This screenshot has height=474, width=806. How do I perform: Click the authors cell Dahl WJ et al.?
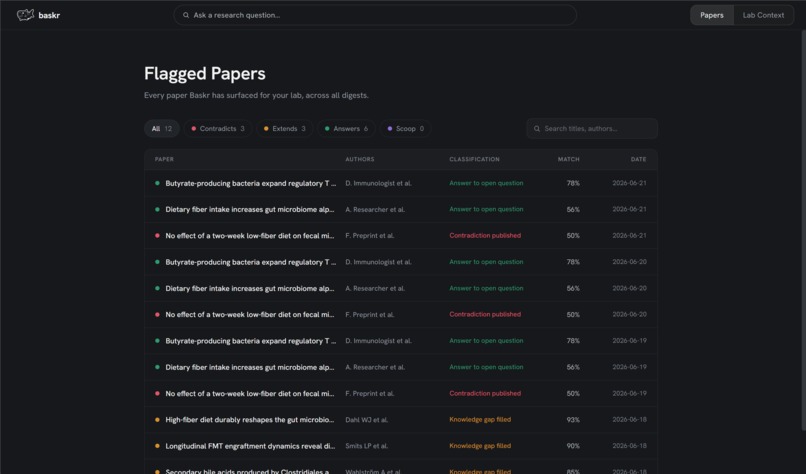point(367,420)
